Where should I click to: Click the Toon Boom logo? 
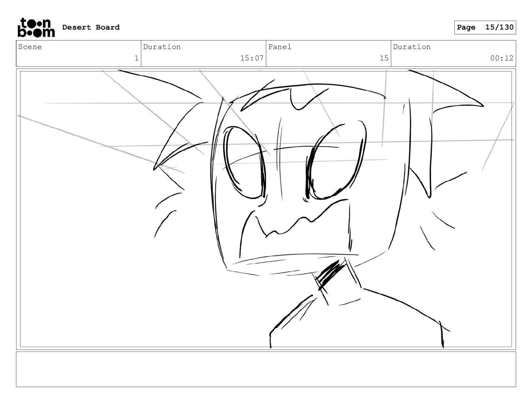click(36, 28)
